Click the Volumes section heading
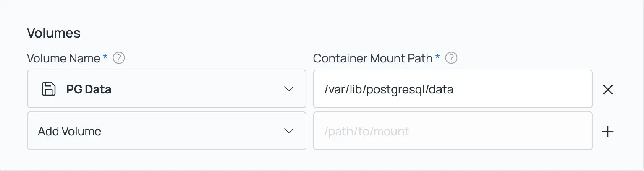Image resolution: width=644 pixels, height=171 pixels. pos(53,33)
